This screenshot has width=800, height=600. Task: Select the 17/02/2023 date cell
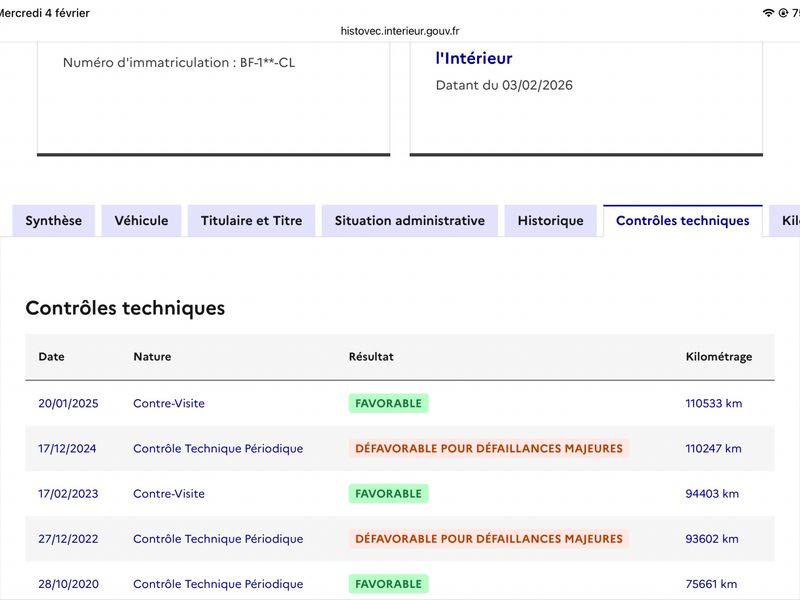68,494
